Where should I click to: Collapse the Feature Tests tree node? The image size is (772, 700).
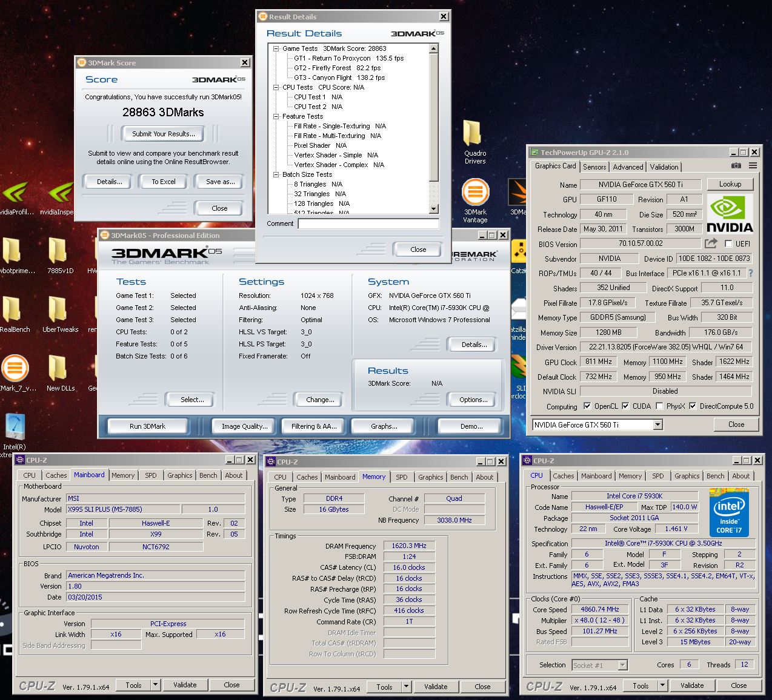pos(276,116)
